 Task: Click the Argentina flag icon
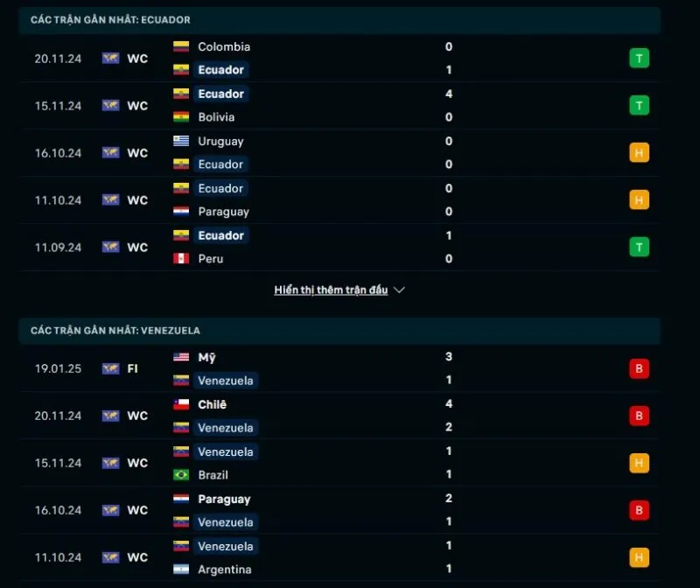point(181,569)
